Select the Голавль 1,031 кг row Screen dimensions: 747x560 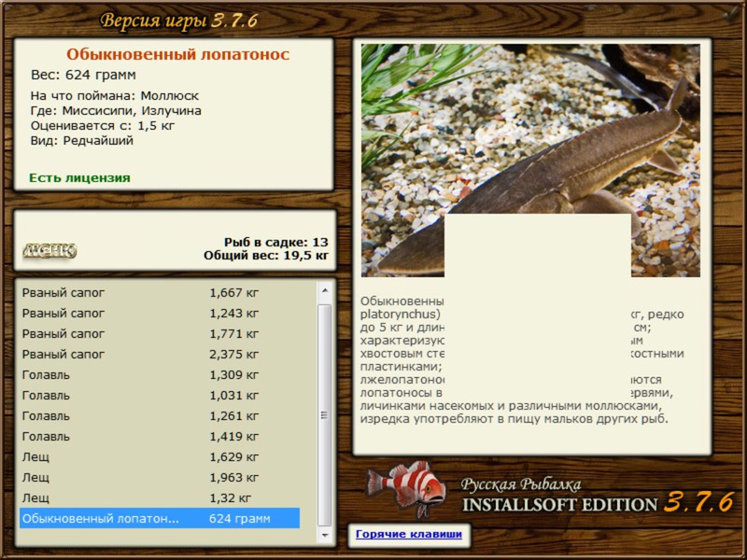160,395
